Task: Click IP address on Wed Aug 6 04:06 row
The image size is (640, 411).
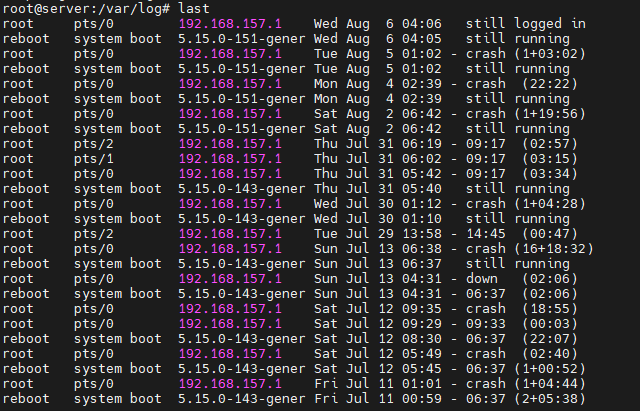Action: tap(230, 24)
